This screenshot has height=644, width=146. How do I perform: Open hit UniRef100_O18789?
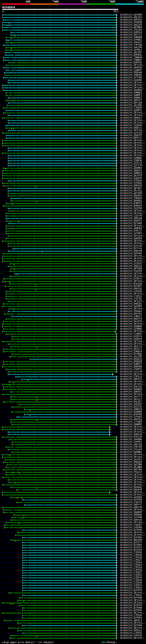coord(131,208)
